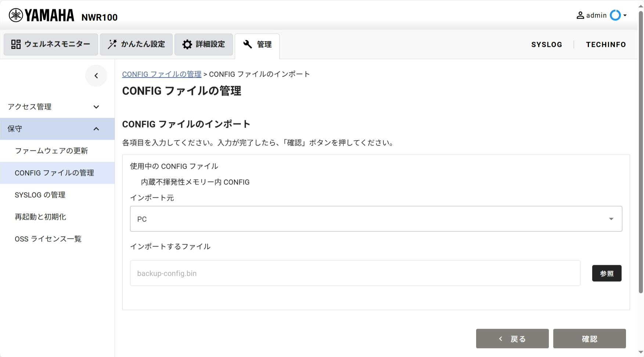Click the admin user profile icon
This screenshot has width=644, height=357.
pyautogui.click(x=580, y=15)
